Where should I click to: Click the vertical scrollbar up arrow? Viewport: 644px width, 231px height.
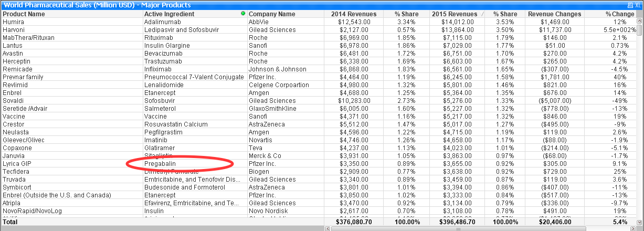pyautogui.click(x=639, y=22)
